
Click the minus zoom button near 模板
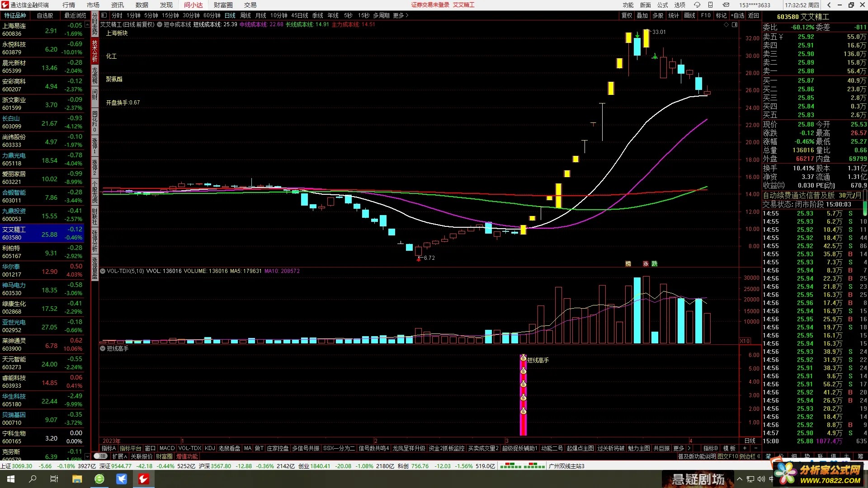(x=755, y=448)
